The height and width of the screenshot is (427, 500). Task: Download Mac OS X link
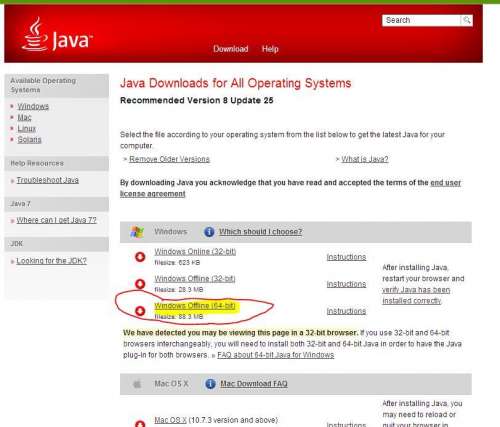point(170,420)
